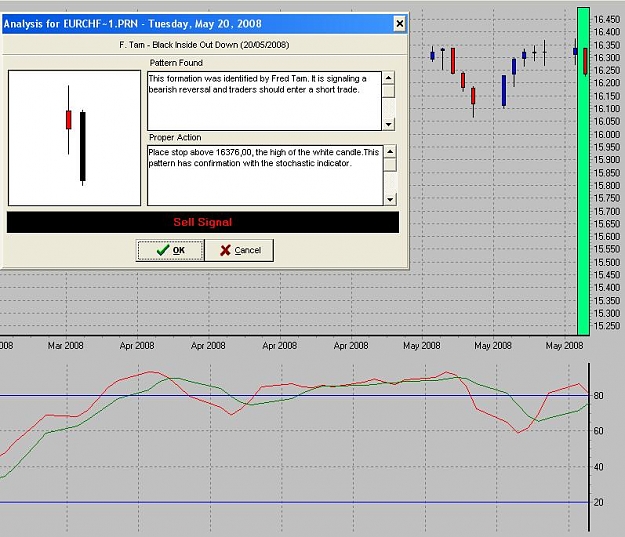
Task: Click the 16.450 price axis label
Action: tap(607, 19)
